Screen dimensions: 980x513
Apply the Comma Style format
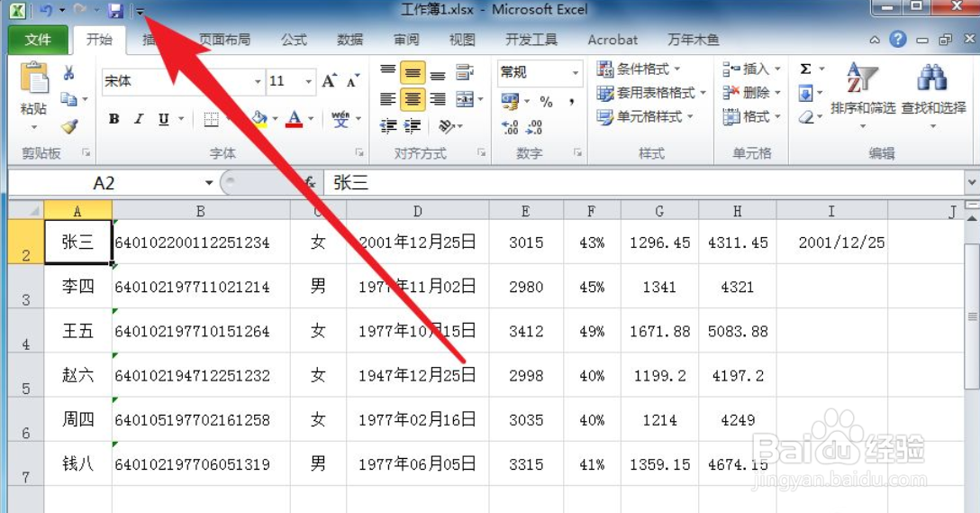coord(571,101)
